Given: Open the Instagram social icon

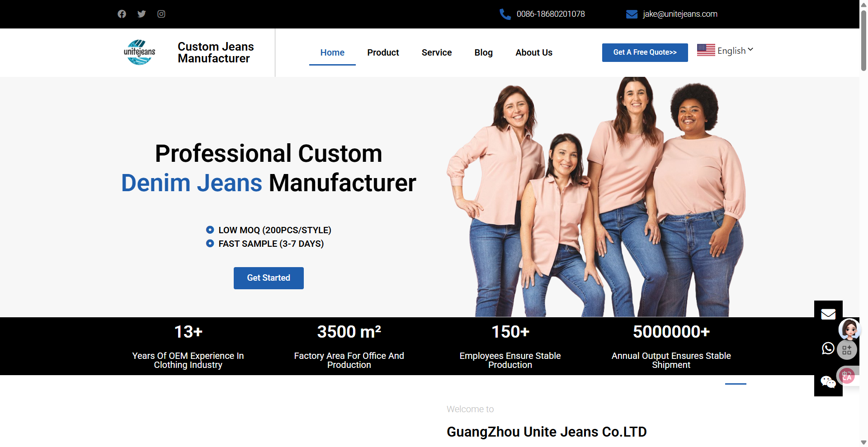Looking at the screenshot, I should 161,14.
